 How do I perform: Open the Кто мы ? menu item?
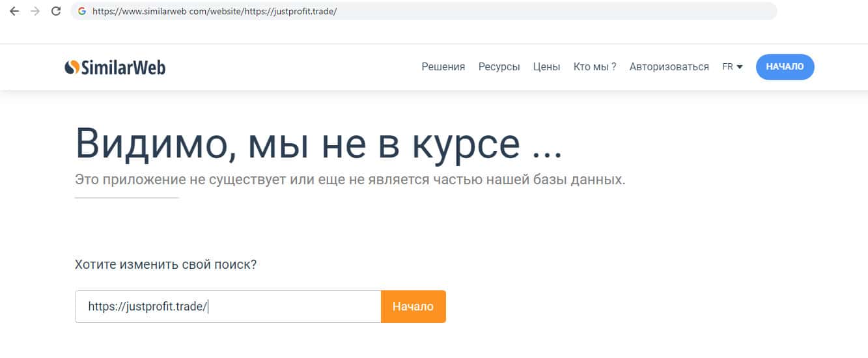pos(595,66)
